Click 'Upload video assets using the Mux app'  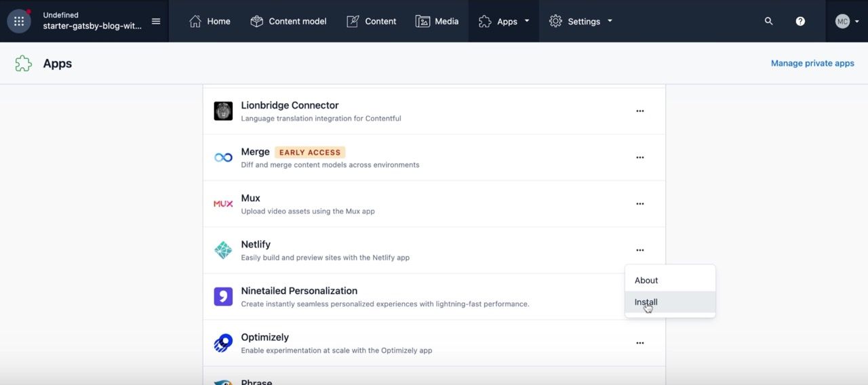click(308, 211)
